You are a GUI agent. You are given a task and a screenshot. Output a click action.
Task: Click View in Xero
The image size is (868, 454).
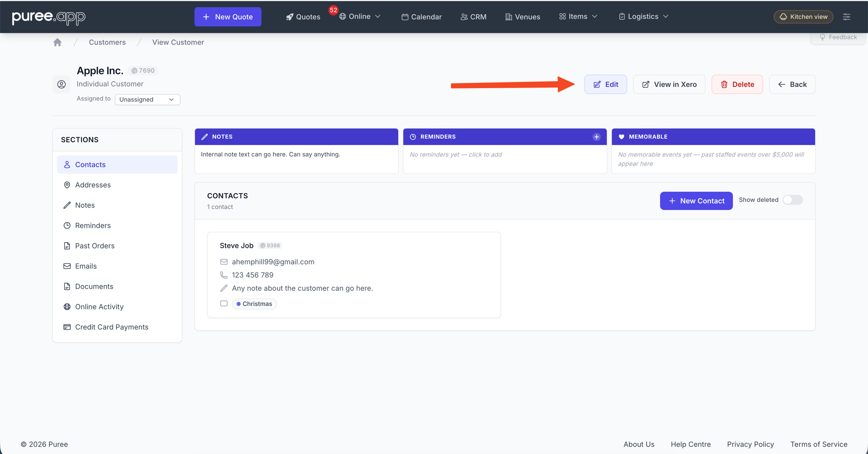(669, 84)
